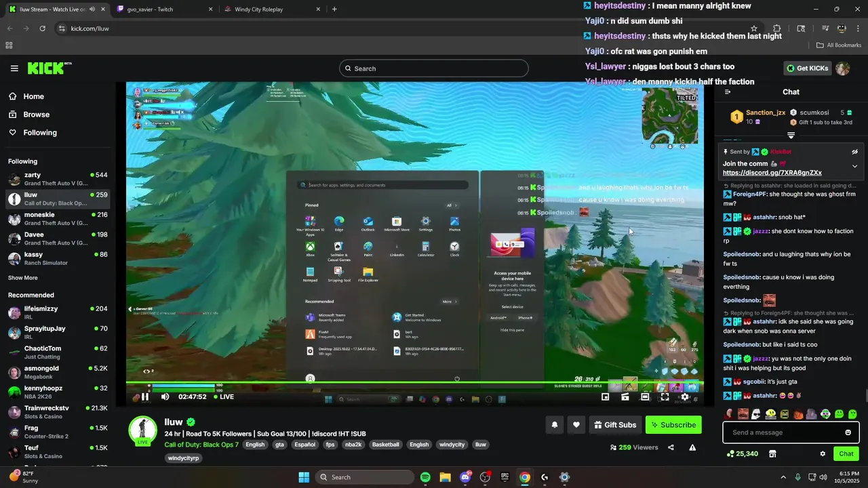This screenshot has height=488, width=868.
Task: Open the emoji picker in chat input
Action: coord(848,432)
